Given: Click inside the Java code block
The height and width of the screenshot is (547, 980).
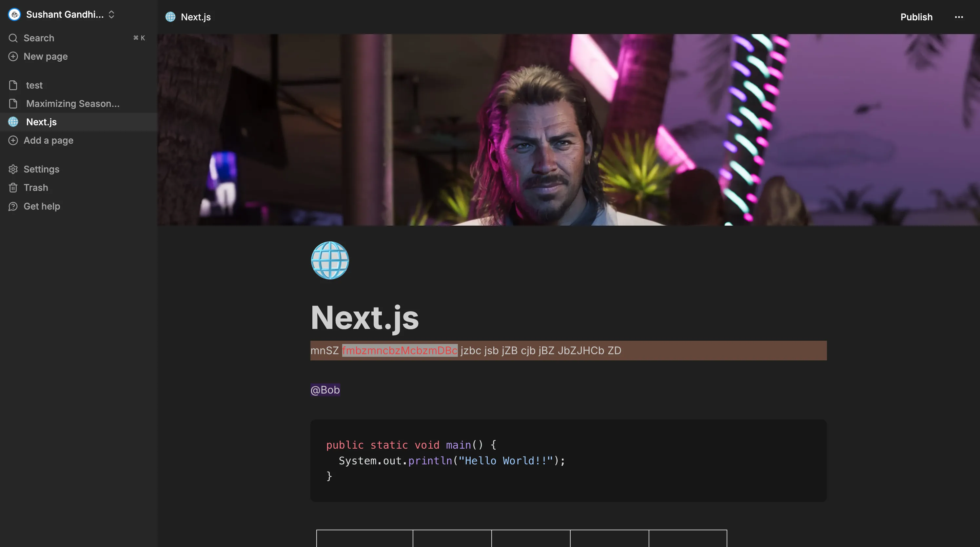Looking at the screenshot, I should point(568,461).
